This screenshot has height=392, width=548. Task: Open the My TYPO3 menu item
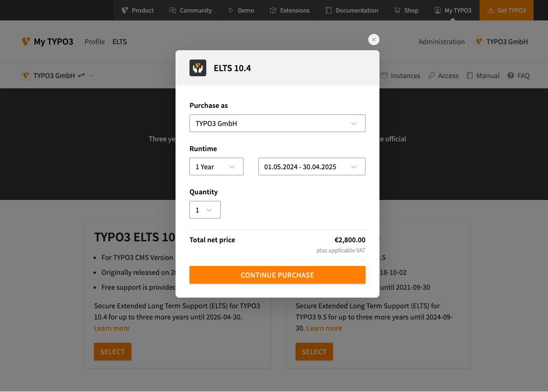point(453,11)
